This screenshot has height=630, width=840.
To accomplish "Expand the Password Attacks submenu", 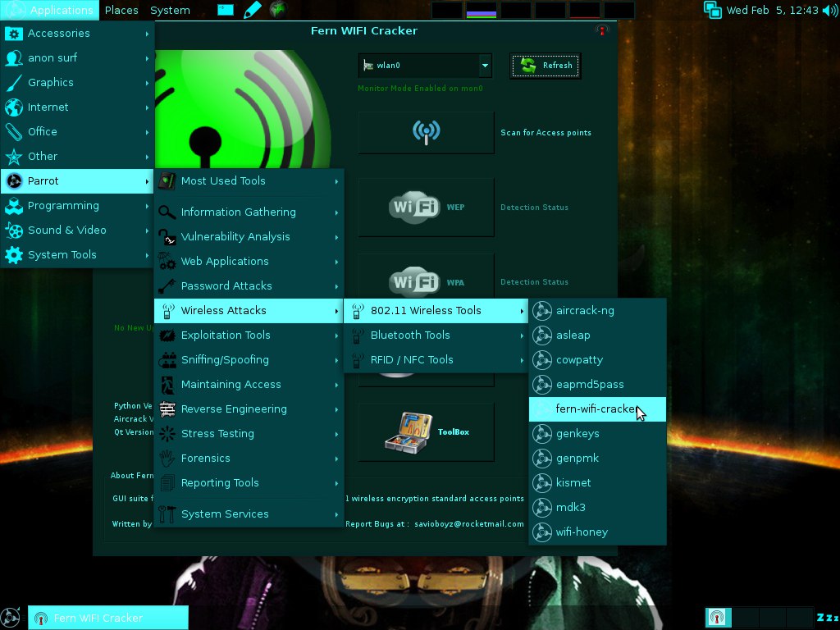I will pos(249,286).
